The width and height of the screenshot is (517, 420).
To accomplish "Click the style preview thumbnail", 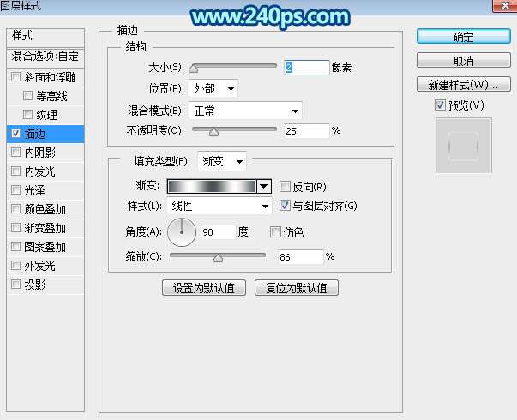I will click(x=463, y=145).
